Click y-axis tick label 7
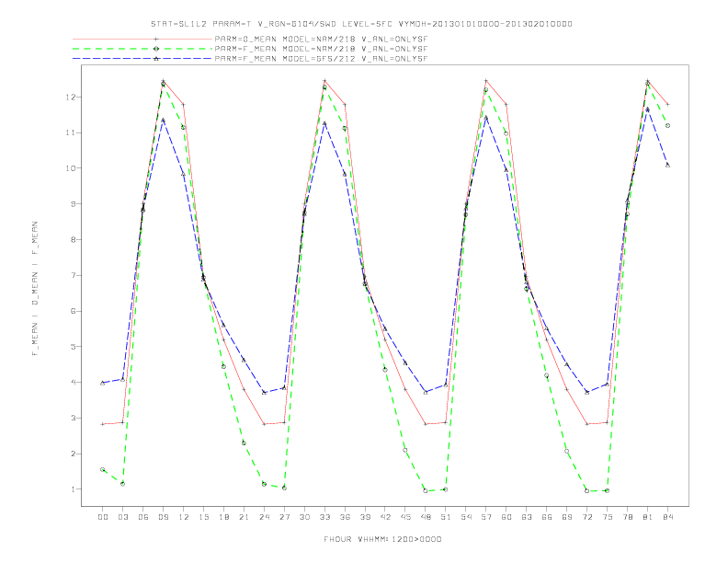This screenshot has width=728, height=563. pyautogui.click(x=73, y=275)
